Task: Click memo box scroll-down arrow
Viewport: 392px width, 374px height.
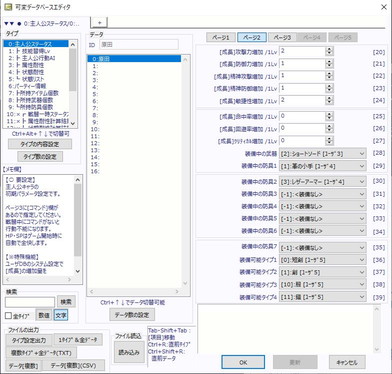Action: tap(77, 271)
